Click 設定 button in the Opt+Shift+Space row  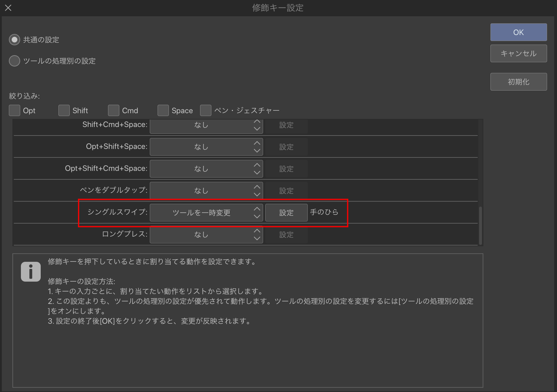(x=286, y=147)
